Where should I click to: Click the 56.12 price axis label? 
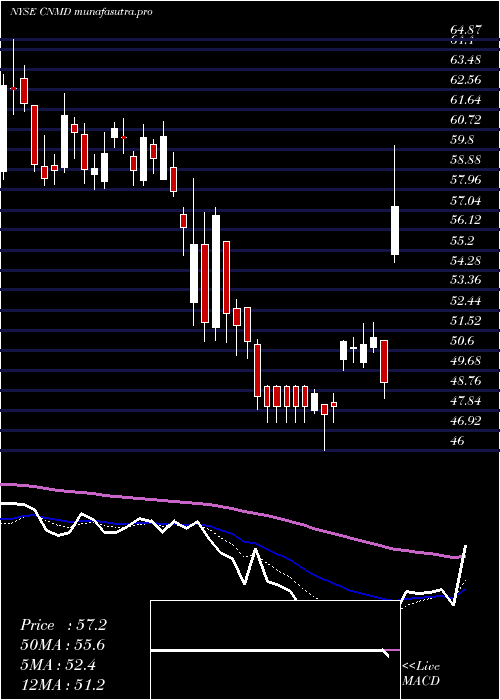tap(467, 220)
